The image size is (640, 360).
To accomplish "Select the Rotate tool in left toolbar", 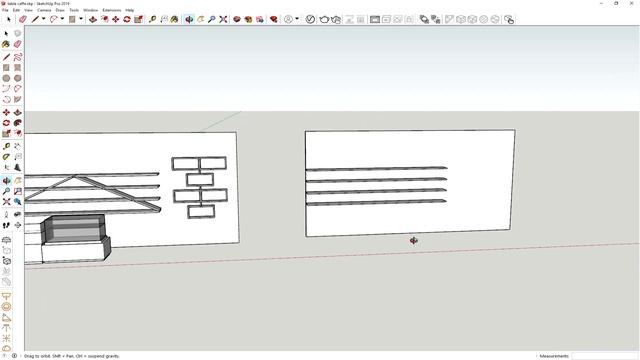I will click(6, 123).
